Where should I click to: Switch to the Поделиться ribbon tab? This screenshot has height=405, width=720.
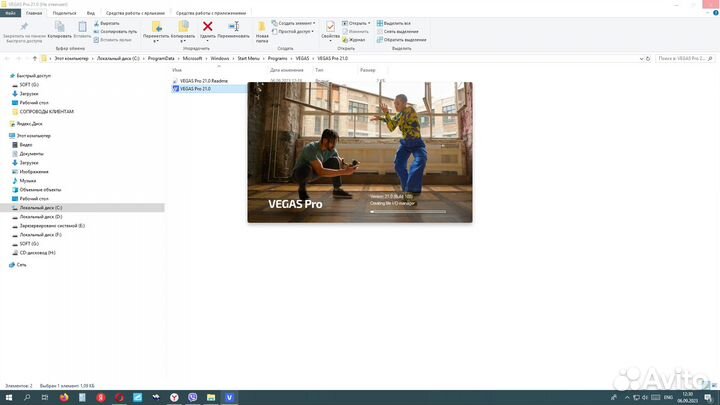(64, 13)
